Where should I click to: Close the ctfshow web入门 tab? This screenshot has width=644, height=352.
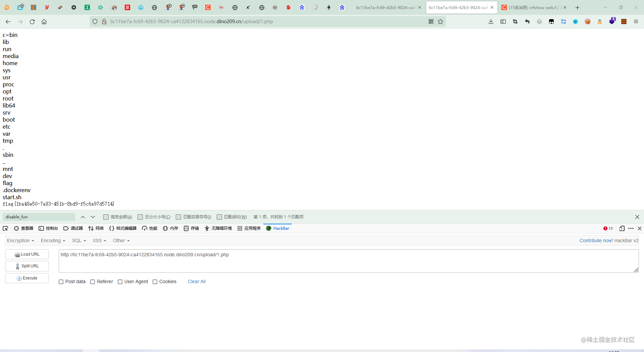pos(565,7)
